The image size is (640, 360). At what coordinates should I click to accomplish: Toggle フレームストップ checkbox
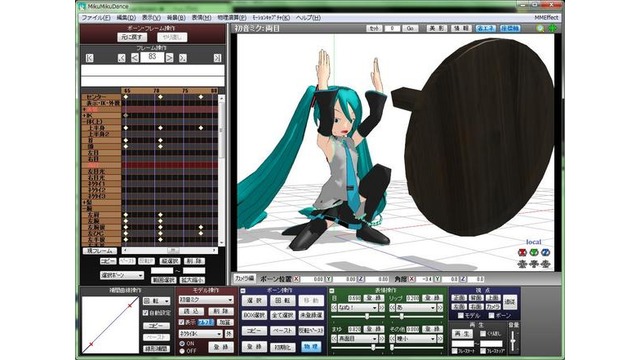(483, 351)
